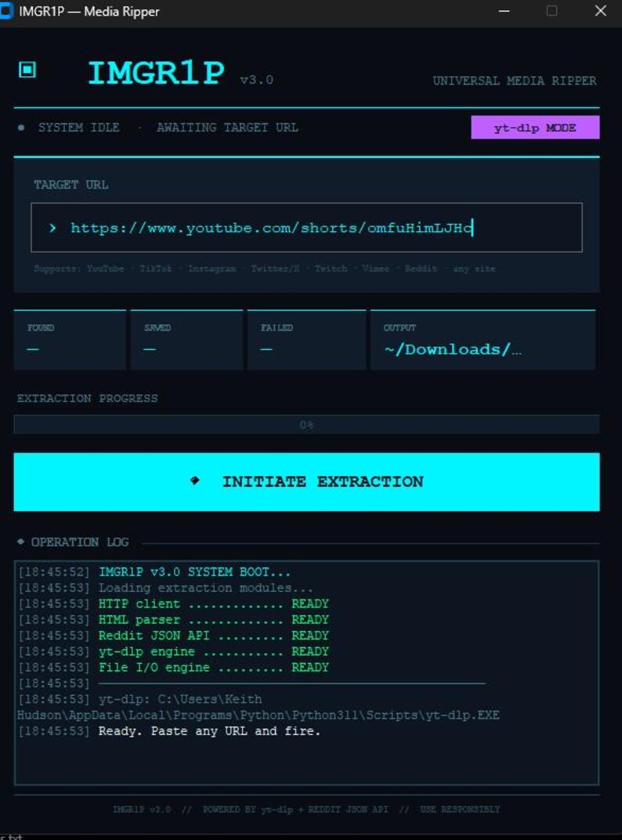Click the FAILED counter card
This screenshot has height=840, width=622.
307,340
